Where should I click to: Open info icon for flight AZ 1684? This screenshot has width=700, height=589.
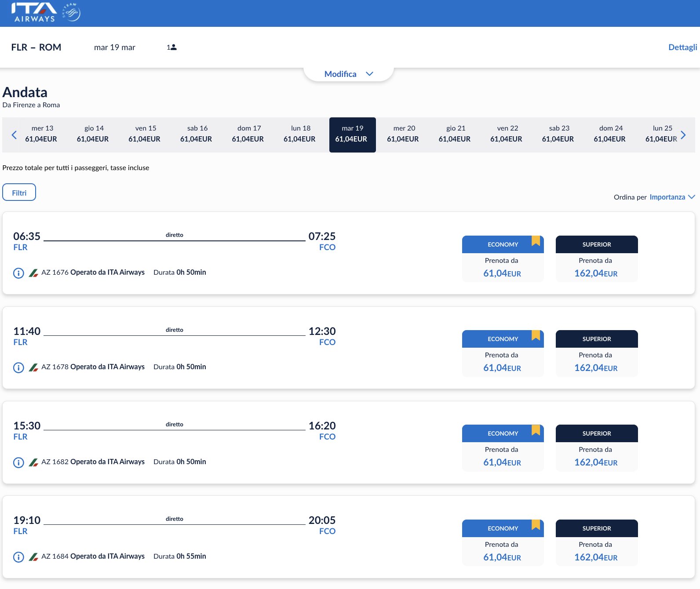point(18,557)
